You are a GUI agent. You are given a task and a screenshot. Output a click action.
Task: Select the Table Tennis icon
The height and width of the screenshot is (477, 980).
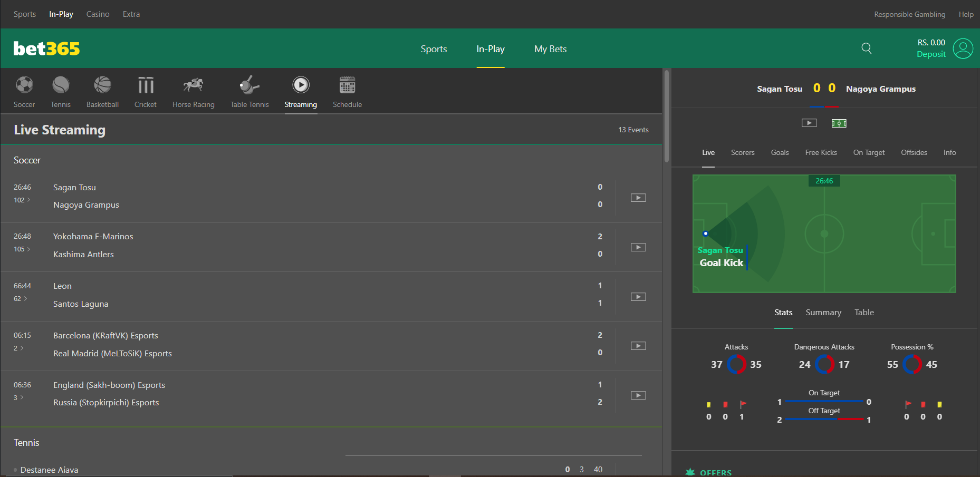(x=249, y=85)
